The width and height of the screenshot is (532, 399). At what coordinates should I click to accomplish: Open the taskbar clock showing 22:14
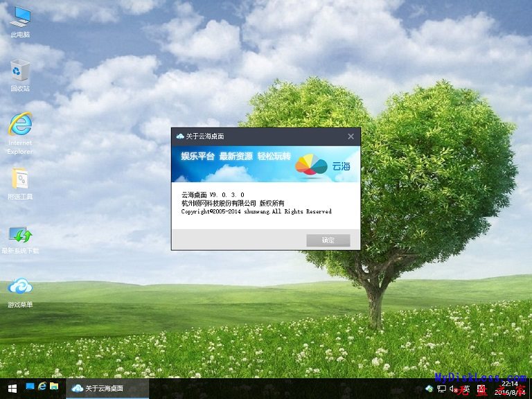tap(509, 389)
